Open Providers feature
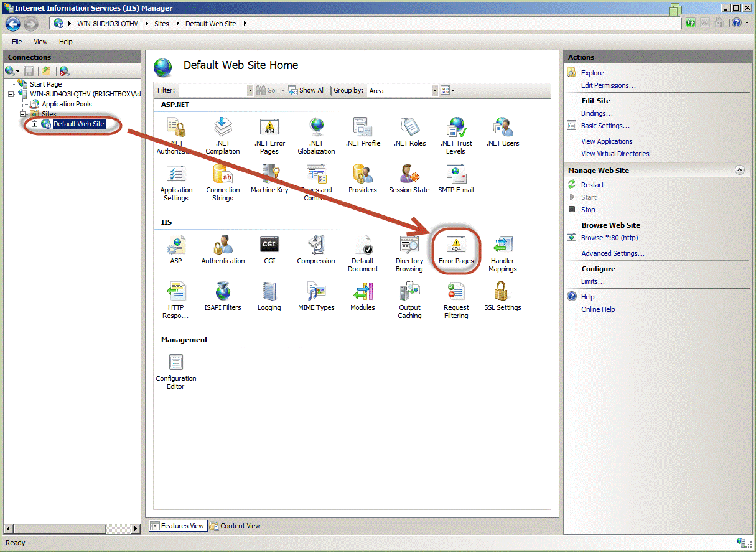The height and width of the screenshot is (552, 756). pos(363,179)
